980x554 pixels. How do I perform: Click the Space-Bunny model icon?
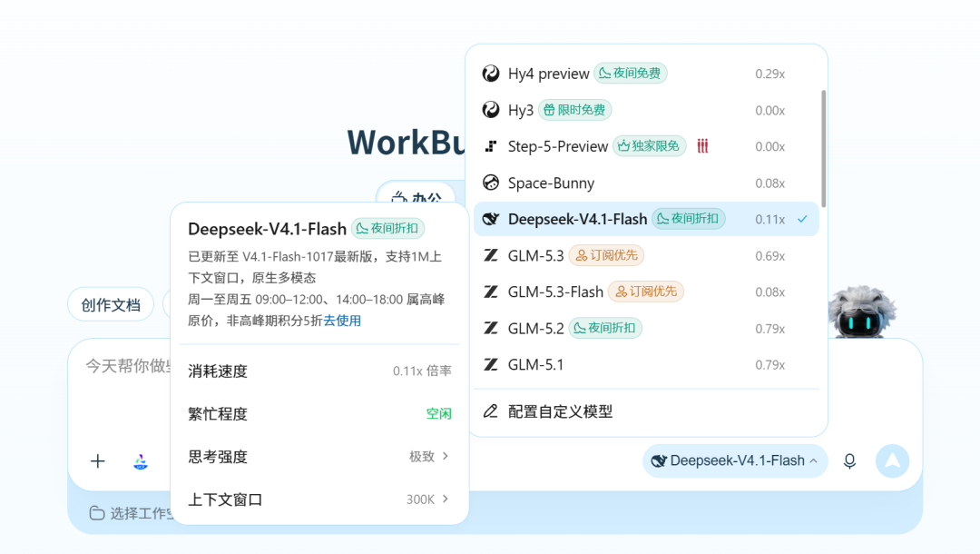tap(491, 183)
